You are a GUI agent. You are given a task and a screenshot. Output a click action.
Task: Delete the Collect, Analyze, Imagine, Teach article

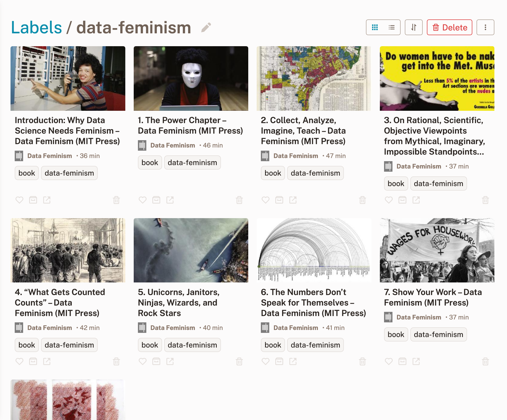363,200
